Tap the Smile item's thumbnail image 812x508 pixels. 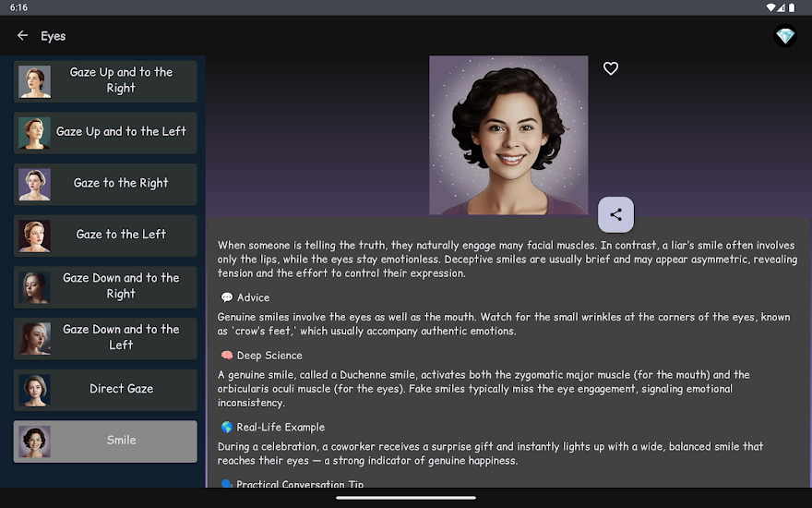point(35,441)
